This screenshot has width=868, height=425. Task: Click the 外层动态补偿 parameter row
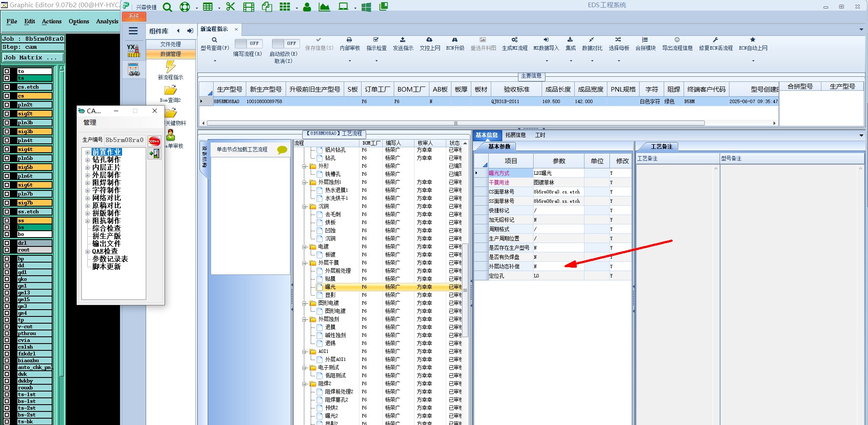pyautogui.click(x=552, y=266)
